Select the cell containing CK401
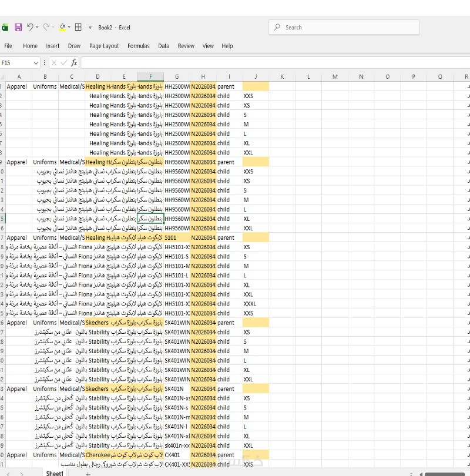 [x=177, y=455]
